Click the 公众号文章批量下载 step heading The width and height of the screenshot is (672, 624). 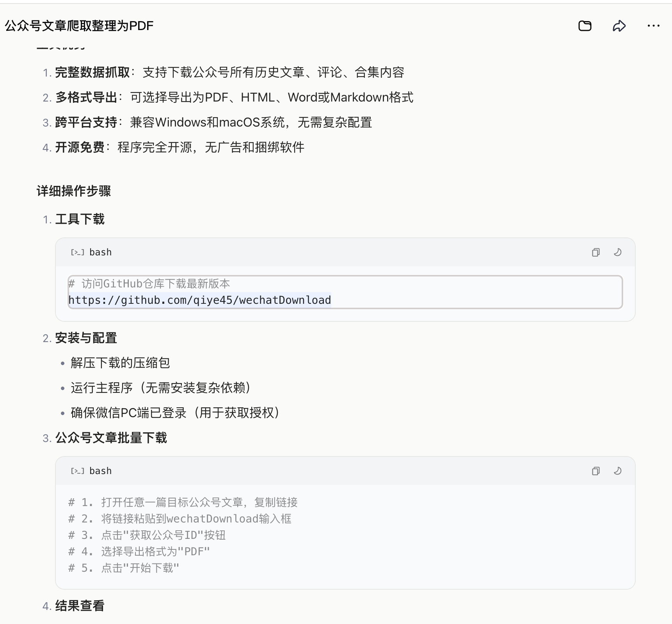coord(111,438)
